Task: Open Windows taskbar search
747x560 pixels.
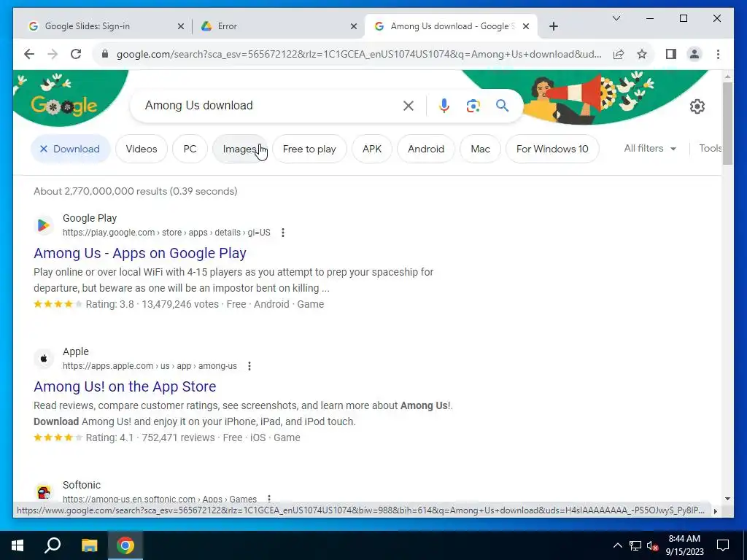Action: pos(53,545)
